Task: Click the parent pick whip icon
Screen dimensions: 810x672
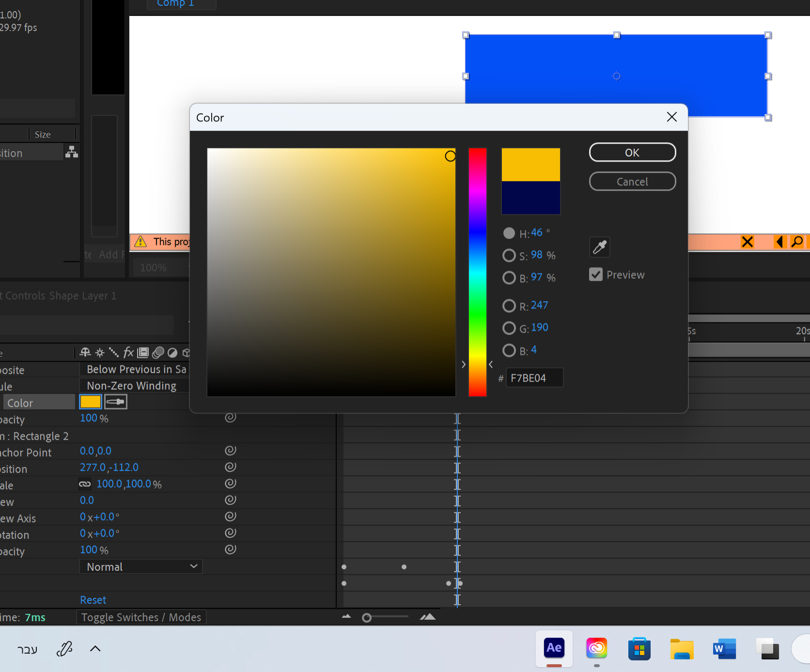Action: coord(72,152)
